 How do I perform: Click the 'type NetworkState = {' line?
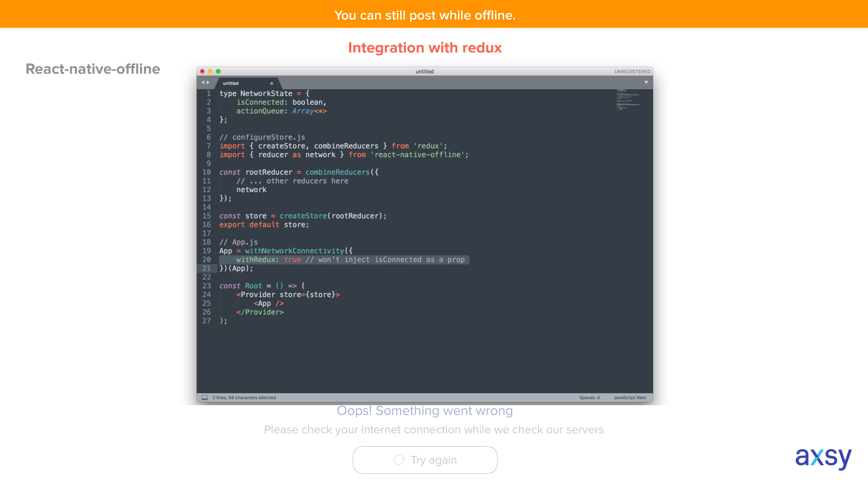[x=265, y=94]
